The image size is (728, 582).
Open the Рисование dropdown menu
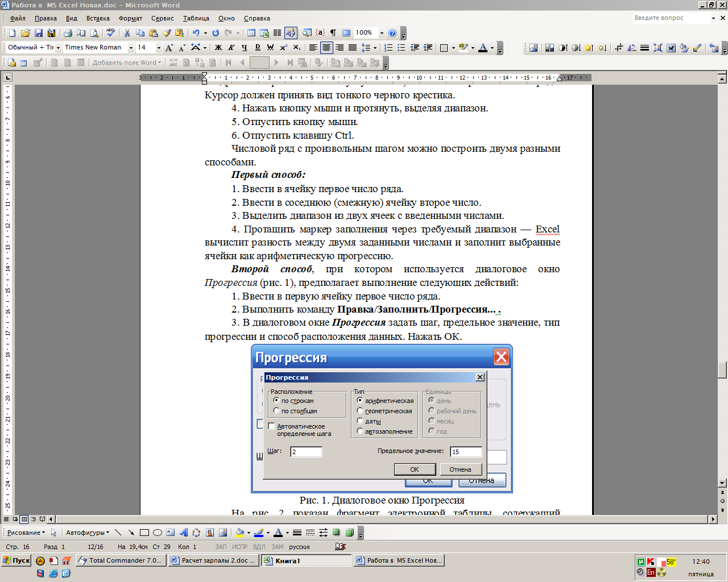(26, 533)
